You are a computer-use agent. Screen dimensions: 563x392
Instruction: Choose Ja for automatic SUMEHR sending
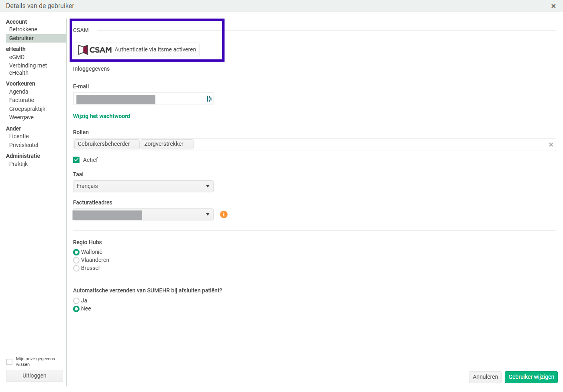tap(76, 301)
